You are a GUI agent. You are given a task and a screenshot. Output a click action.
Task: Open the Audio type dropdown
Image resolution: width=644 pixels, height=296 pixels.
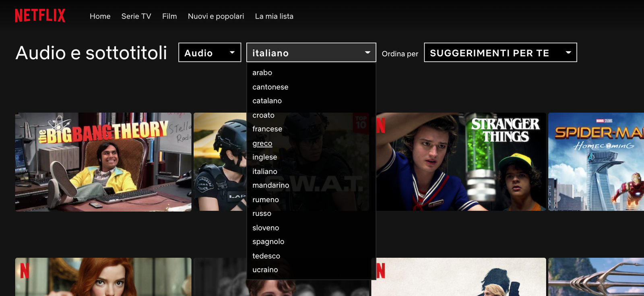[210, 52]
